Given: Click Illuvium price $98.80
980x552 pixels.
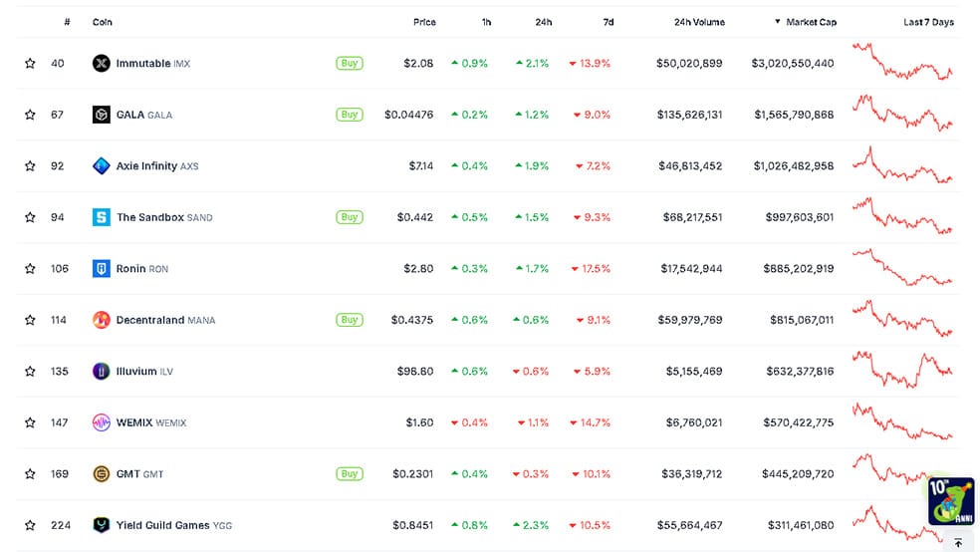Looking at the screenshot, I should tap(415, 371).
